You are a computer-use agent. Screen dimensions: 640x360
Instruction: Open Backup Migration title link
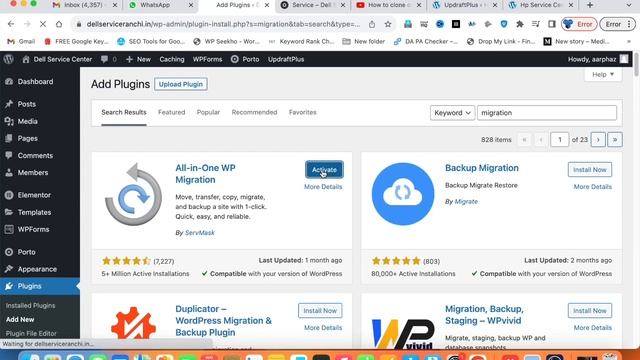(482, 168)
